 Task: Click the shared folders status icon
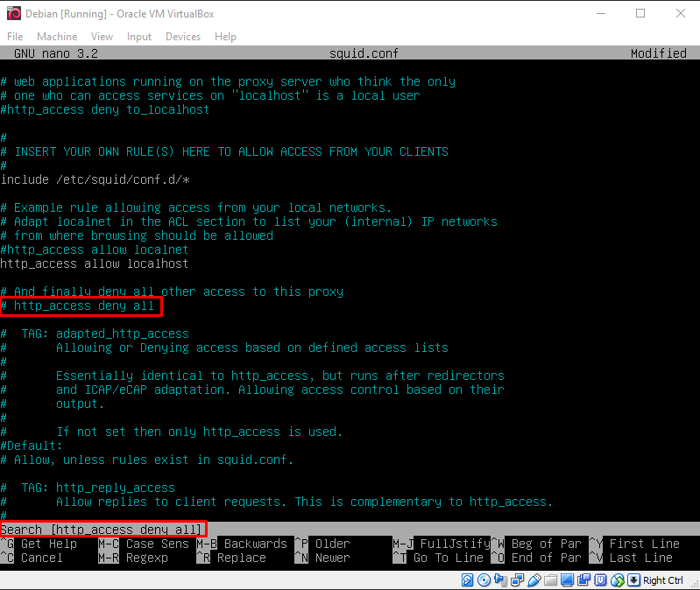click(551, 579)
